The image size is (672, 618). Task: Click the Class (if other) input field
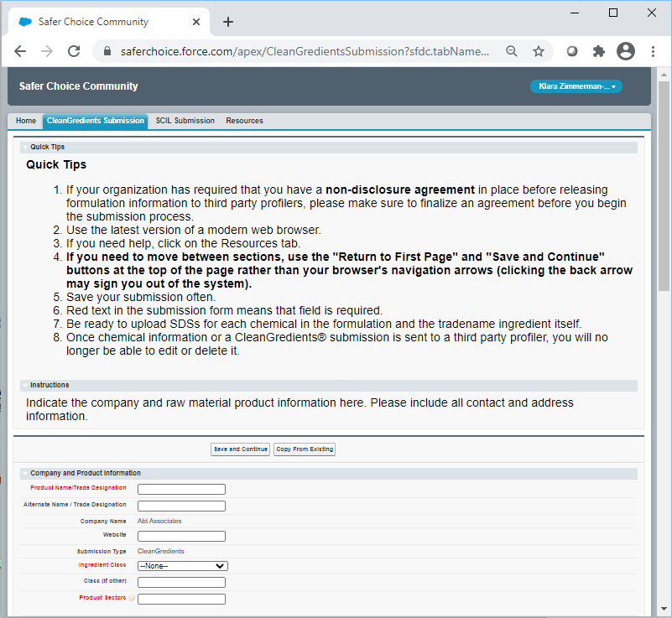click(181, 582)
